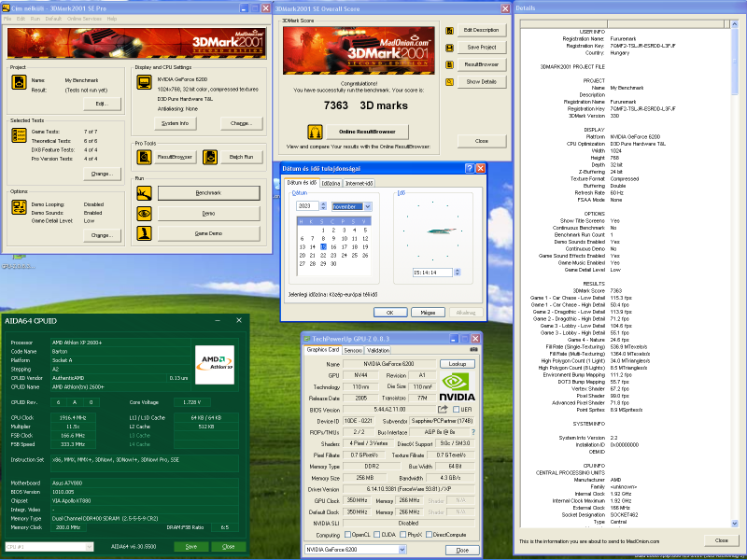This screenshot has width=747, height=560.
Task: Select day 22 in the calendar
Action: pyautogui.click(x=323, y=255)
